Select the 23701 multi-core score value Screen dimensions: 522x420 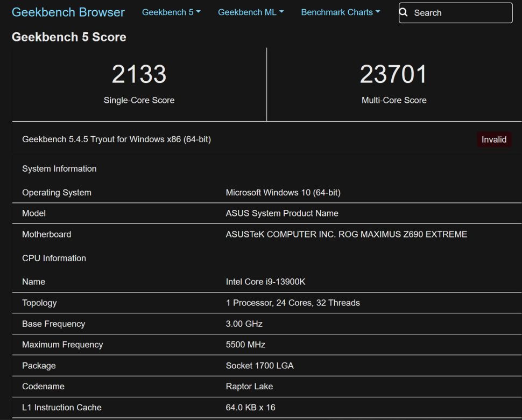pyautogui.click(x=393, y=74)
